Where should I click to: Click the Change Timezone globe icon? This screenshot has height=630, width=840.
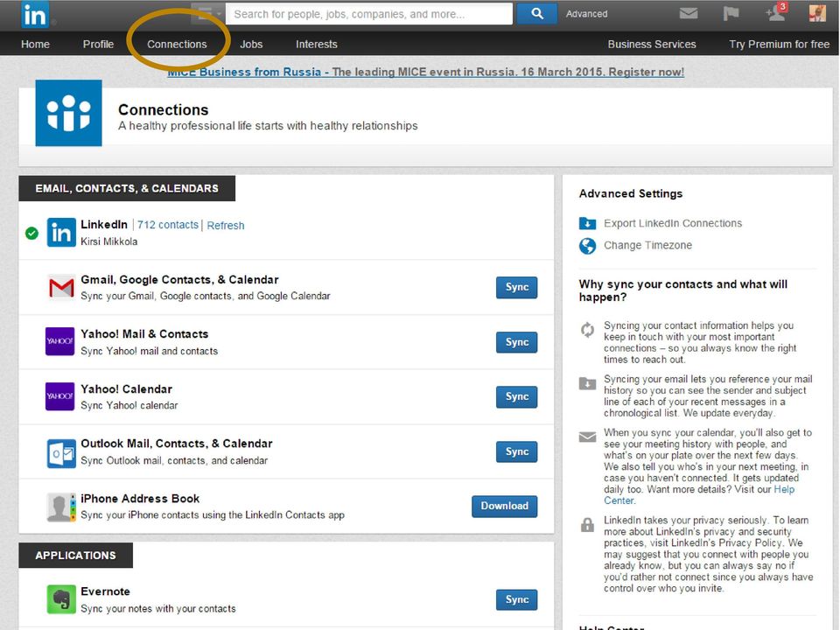[587, 246]
